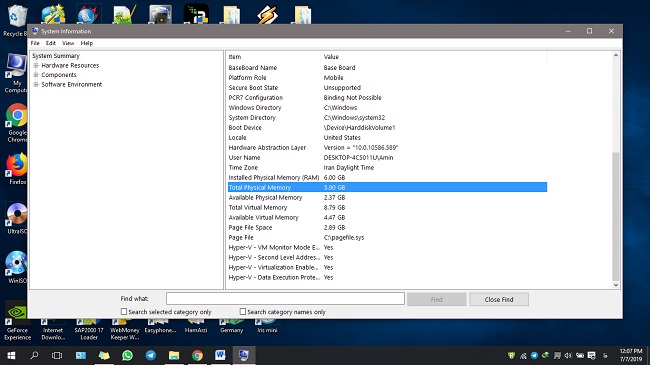Open the Action Center notification icon
The height and width of the screenshot is (365, 650).
point(592,355)
